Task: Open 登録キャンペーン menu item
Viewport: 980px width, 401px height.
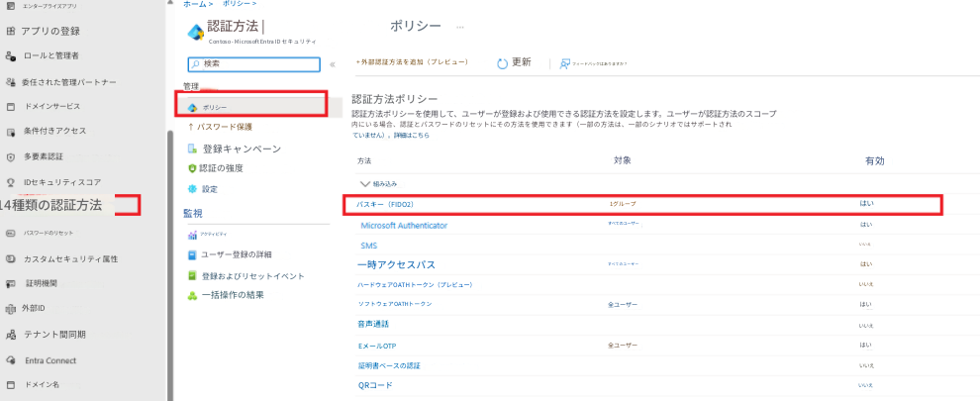Action: (x=242, y=149)
